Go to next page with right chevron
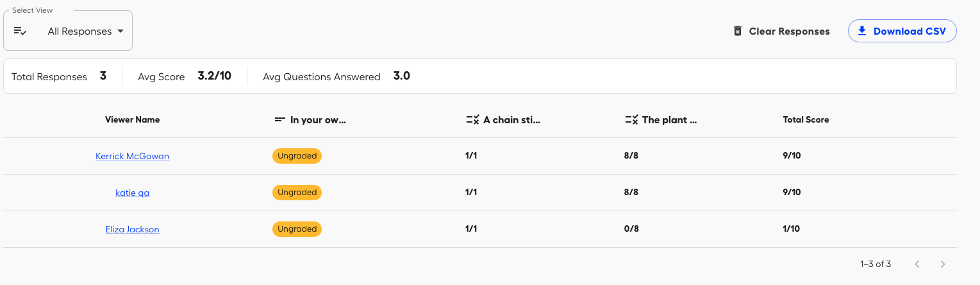This screenshot has height=285, width=980. [942, 264]
